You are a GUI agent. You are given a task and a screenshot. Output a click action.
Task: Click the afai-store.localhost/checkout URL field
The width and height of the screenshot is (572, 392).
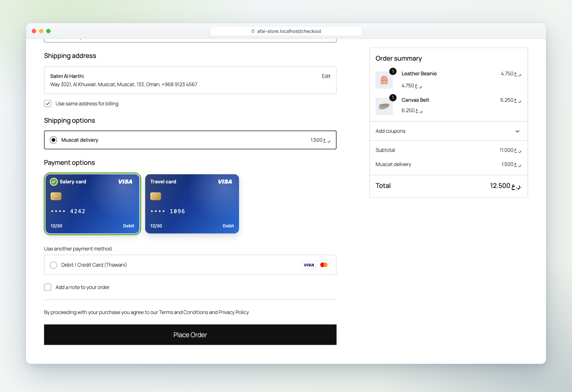(x=286, y=31)
